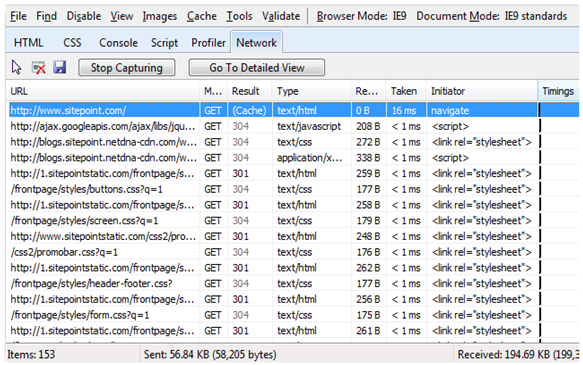Open the Disable menu
This screenshot has height=365, width=583.
(84, 16)
